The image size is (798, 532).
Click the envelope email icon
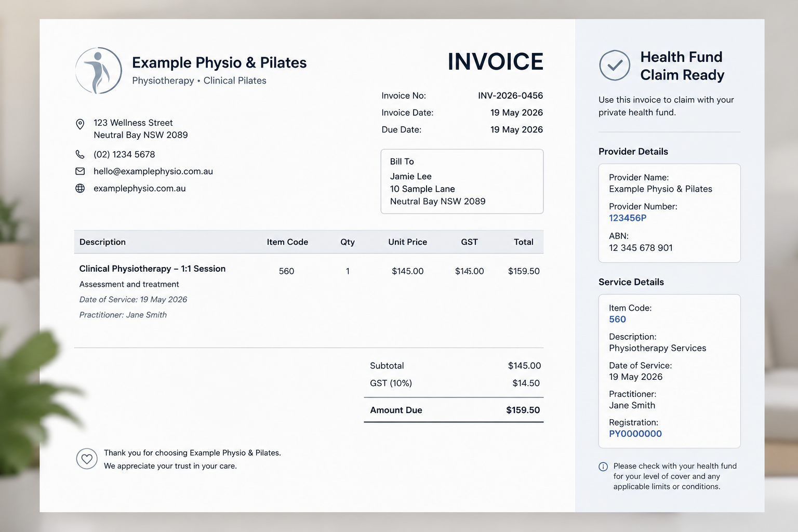pyautogui.click(x=80, y=171)
